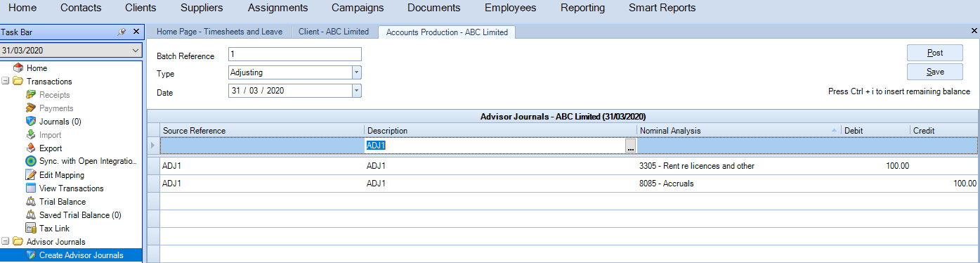The width and height of the screenshot is (980, 263).
Task: Collapse the Advisor Journals tree node
Action: pos(6,242)
